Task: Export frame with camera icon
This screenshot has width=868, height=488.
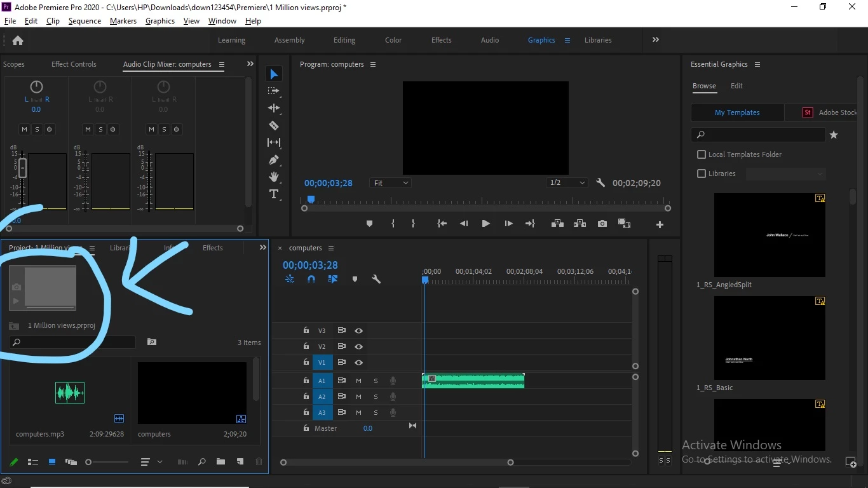Action: click(x=602, y=224)
